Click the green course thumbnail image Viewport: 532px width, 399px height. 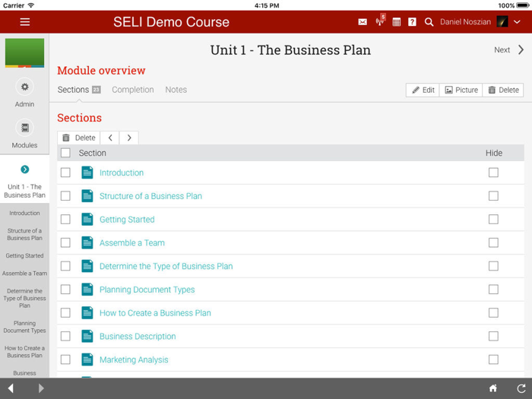[x=24, y=53]
